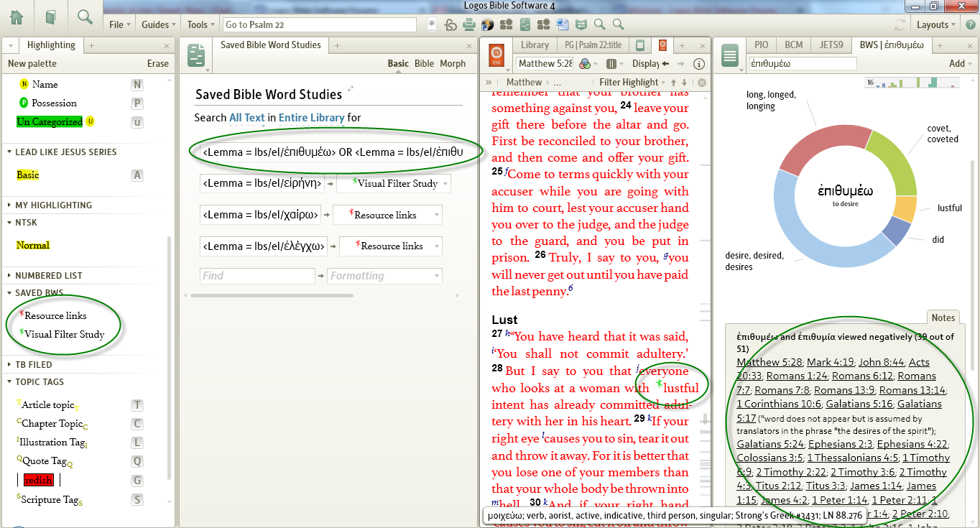This screenshot has height=528, width=980.
Task: Select the yellow Basic highlight style
Action: tap(28, 175)
